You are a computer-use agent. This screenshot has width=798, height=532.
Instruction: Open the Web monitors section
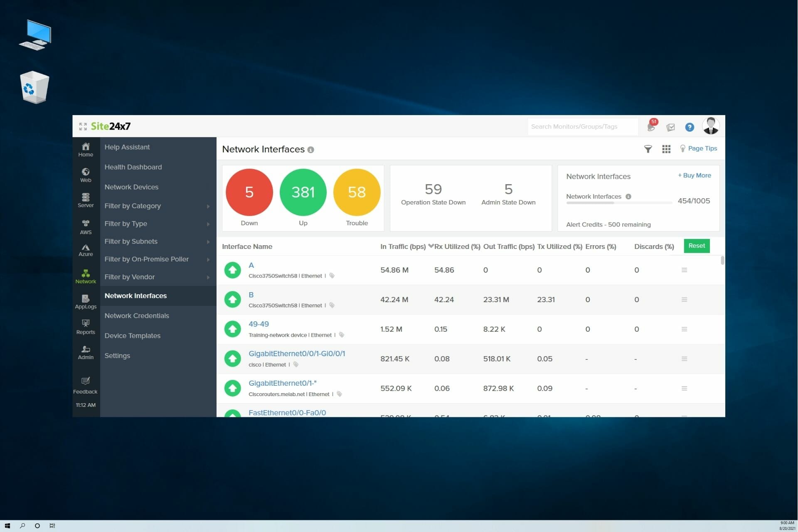[86, 175]
